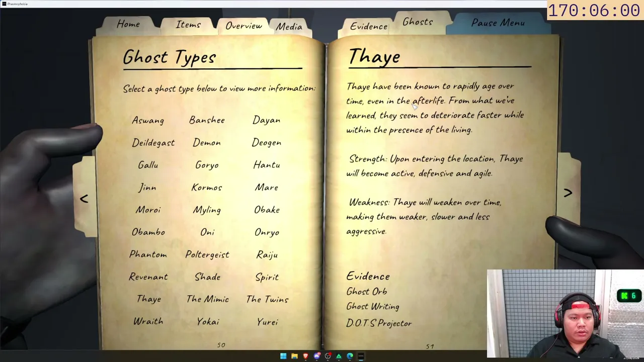644x362 pixels.
Task: Switch to the Home tab
Action: tap(128, 24)
